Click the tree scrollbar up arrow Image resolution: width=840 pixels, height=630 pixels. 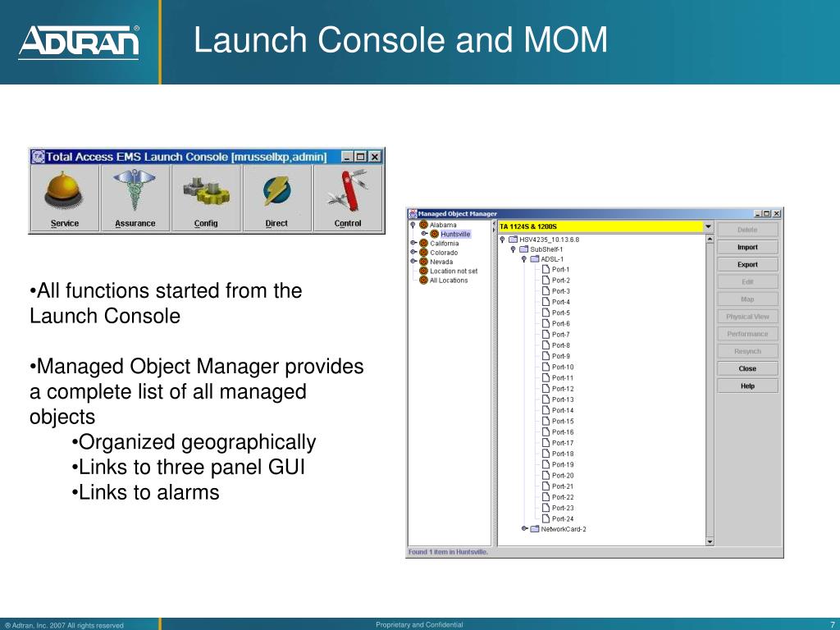[x=710, y=239]
